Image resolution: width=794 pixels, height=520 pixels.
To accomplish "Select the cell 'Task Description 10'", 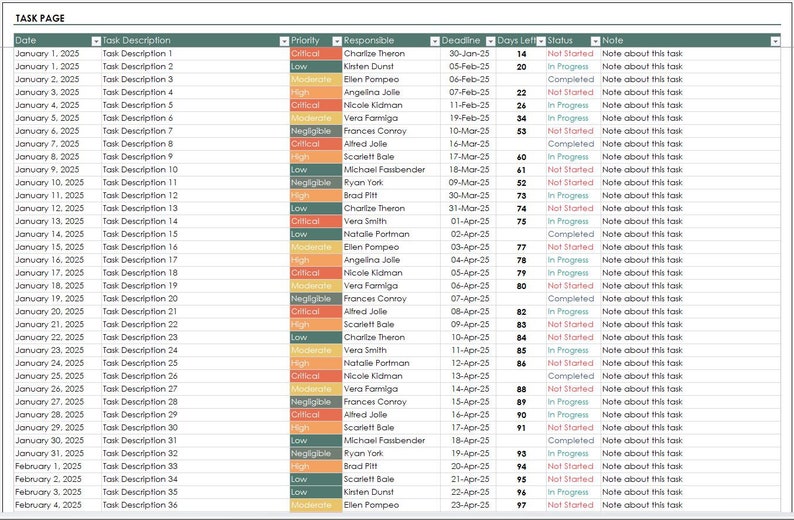I will click(195, 170).
